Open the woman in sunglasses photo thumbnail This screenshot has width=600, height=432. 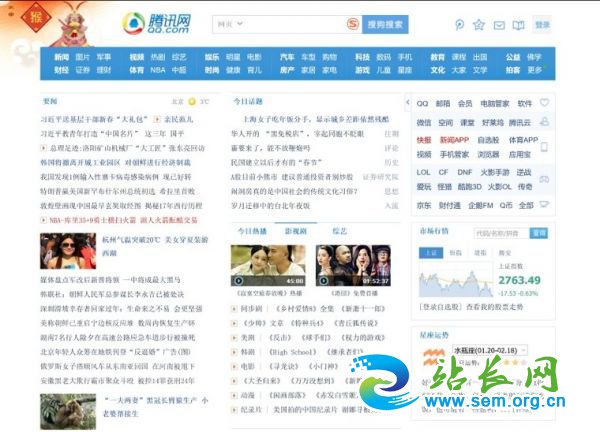click(x=68, y=251)
